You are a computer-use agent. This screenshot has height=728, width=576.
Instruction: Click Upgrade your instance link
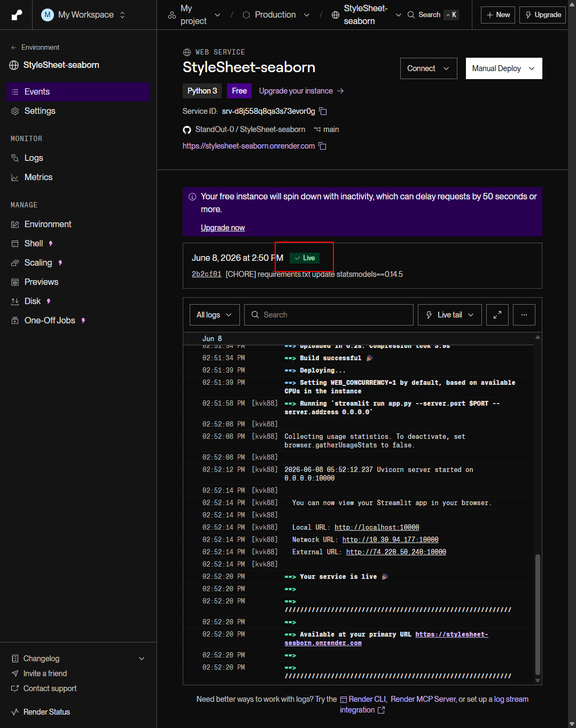click(301, 91)
